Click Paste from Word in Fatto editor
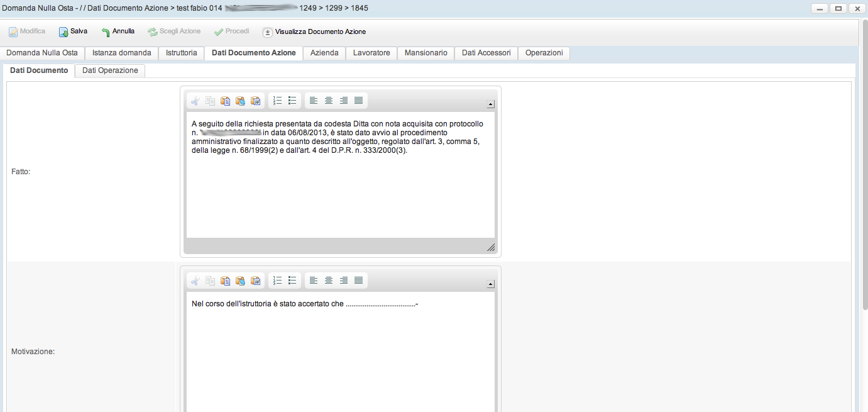 [255, 101]
